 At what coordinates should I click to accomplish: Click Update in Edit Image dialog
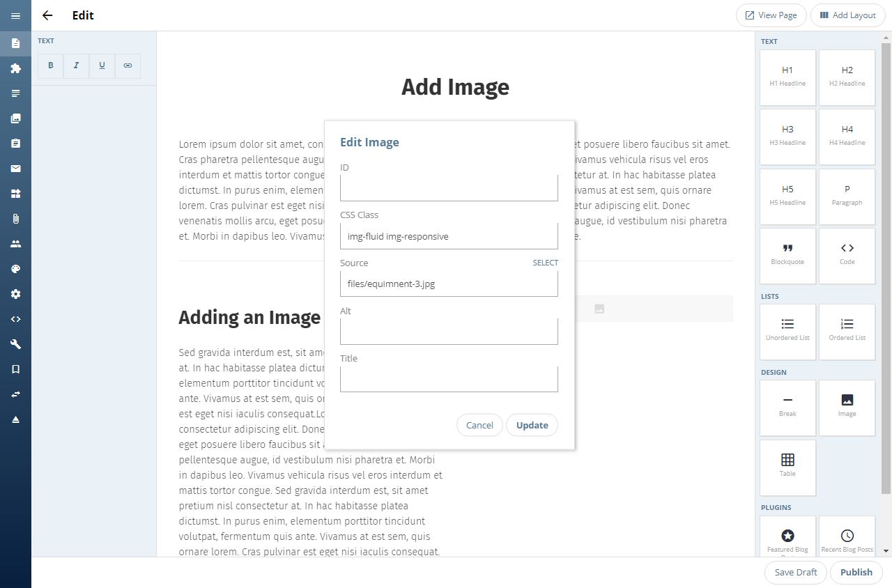tap(532, 425)
